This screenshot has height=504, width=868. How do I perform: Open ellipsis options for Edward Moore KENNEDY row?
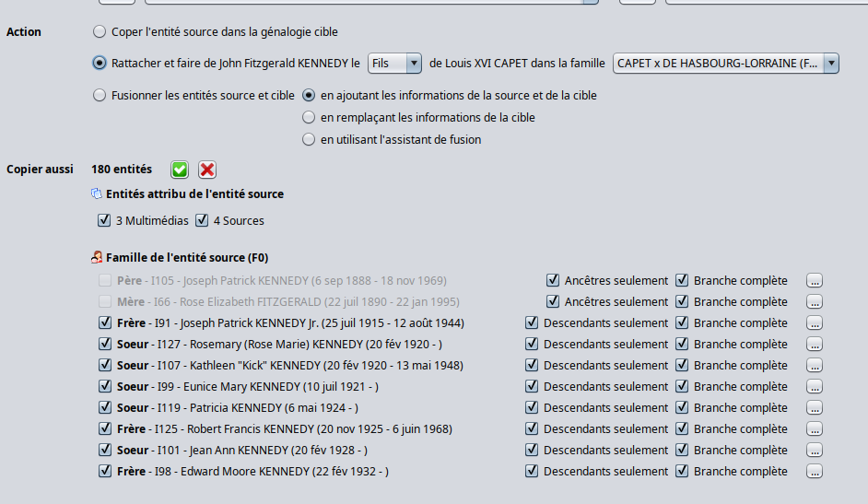[814, 472]
